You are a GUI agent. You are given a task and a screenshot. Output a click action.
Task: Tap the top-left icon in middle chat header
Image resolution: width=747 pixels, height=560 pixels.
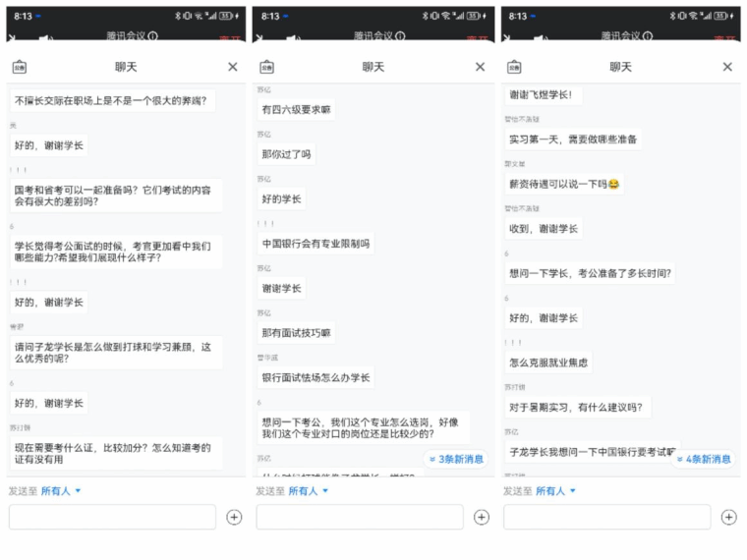(x=267, y=67)
